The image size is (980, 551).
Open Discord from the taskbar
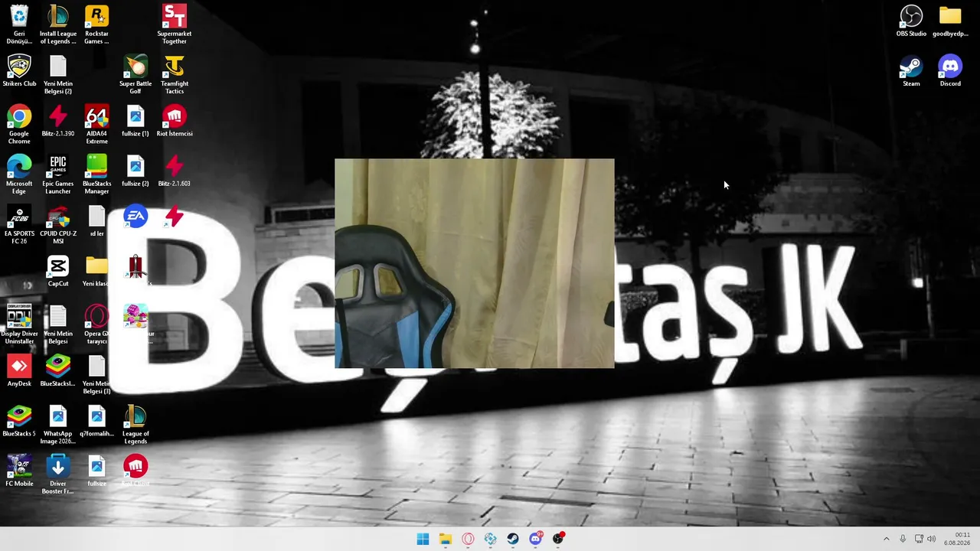coord(536,539)
